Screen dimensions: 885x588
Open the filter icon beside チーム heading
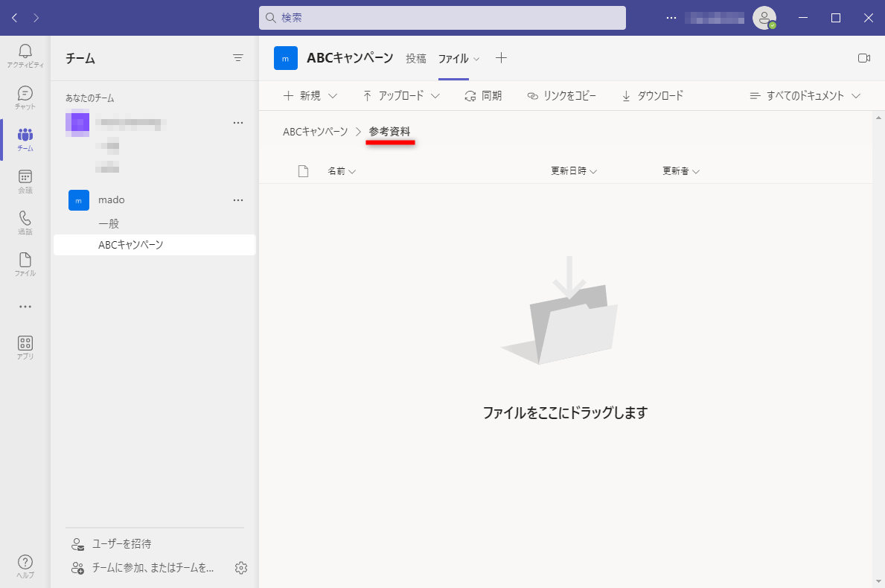point(238,57)
